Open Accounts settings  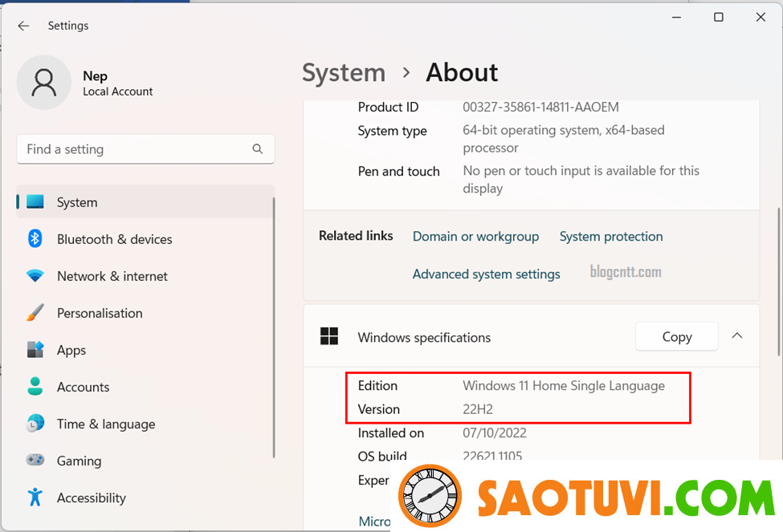(145, 386)
